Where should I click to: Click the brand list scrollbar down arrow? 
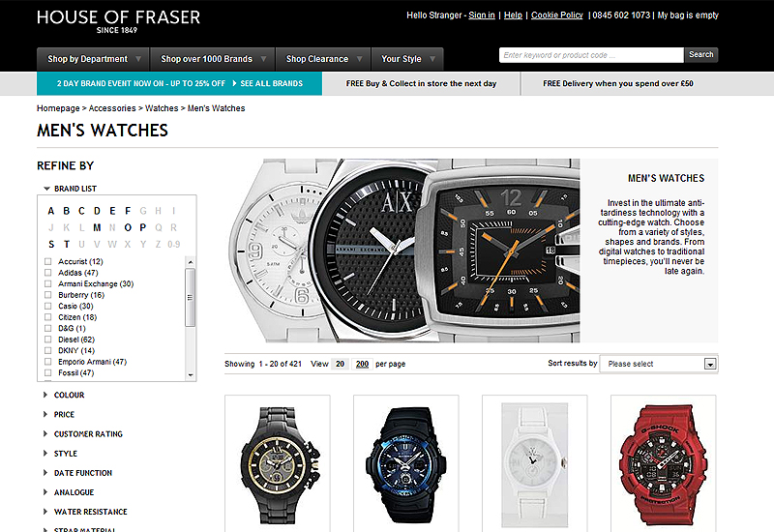(x=191, y=375)
